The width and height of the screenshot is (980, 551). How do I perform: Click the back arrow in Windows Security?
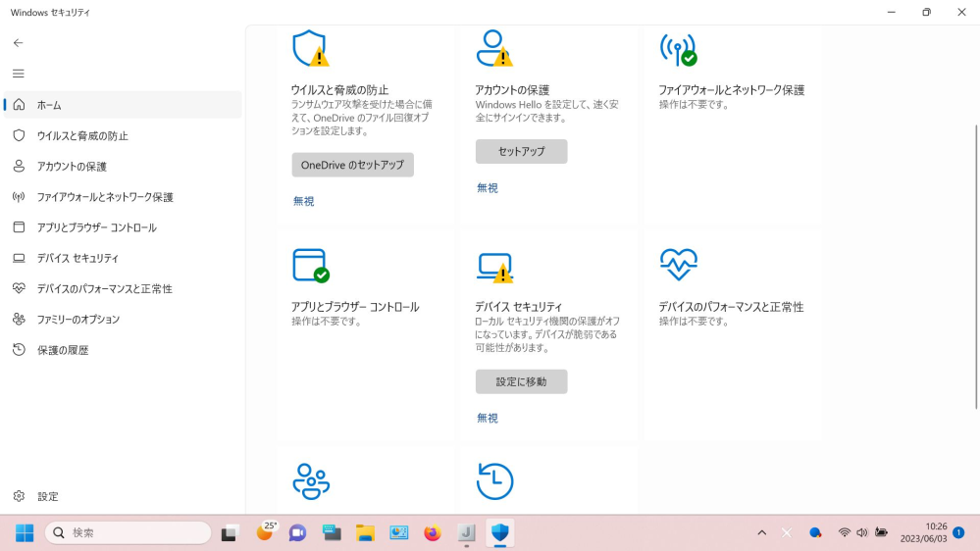(18, 42)
